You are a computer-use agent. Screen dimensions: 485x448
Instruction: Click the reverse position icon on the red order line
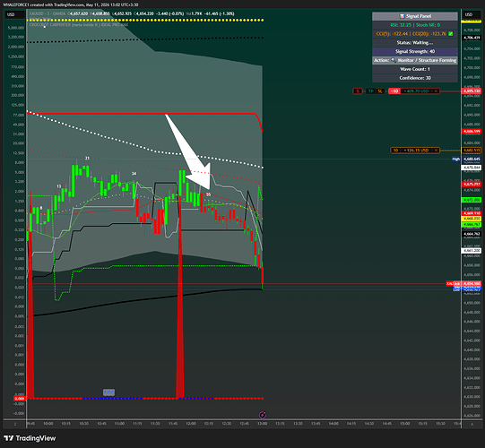click(x=358, y=90)
